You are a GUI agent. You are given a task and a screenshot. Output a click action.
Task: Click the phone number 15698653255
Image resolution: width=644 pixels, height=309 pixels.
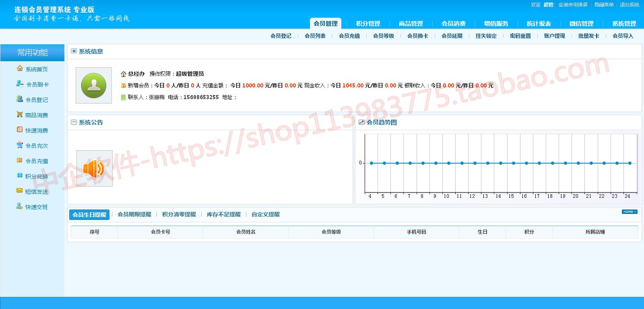(x=201, y=97)
